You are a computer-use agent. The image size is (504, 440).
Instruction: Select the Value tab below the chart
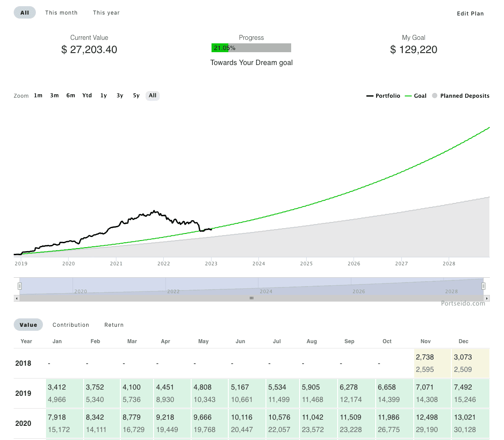point(28,324)
